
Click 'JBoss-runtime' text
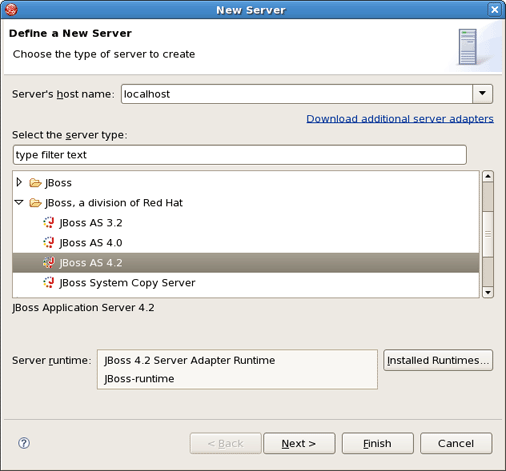[x=139, y=379]
